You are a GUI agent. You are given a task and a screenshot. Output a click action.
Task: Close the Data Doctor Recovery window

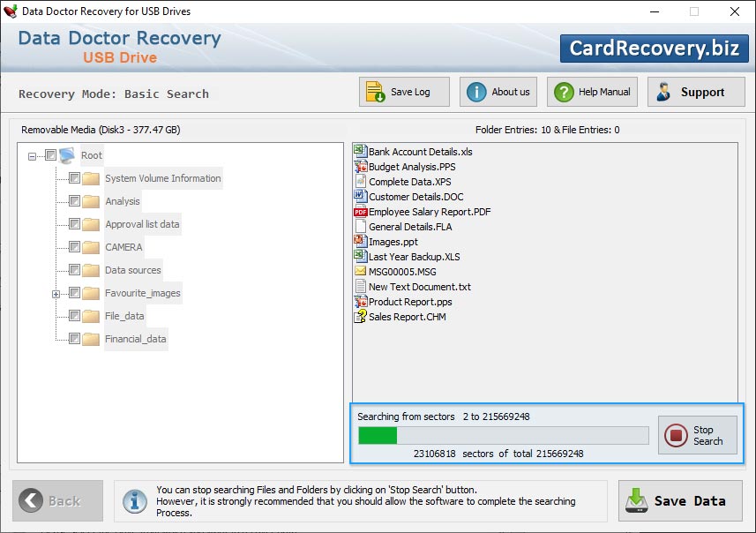pyautogui.click(x=734, y=11)
